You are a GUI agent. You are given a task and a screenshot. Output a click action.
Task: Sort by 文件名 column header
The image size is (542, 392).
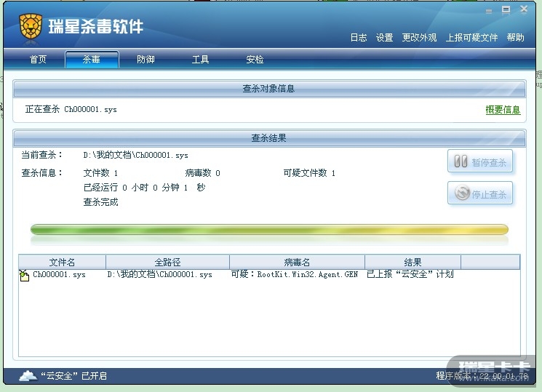click(62, 262)
